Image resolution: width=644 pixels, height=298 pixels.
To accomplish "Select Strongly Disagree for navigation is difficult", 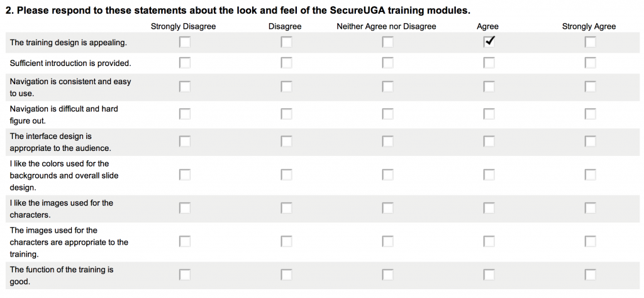I will pyautogui.click(x=185, y=114).
